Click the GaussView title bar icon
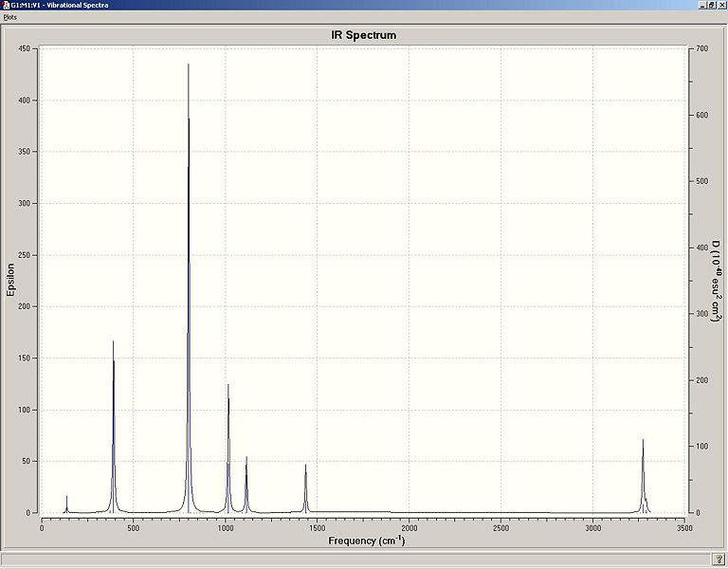This screenshot has width=728, height=569. coord(6,5)
